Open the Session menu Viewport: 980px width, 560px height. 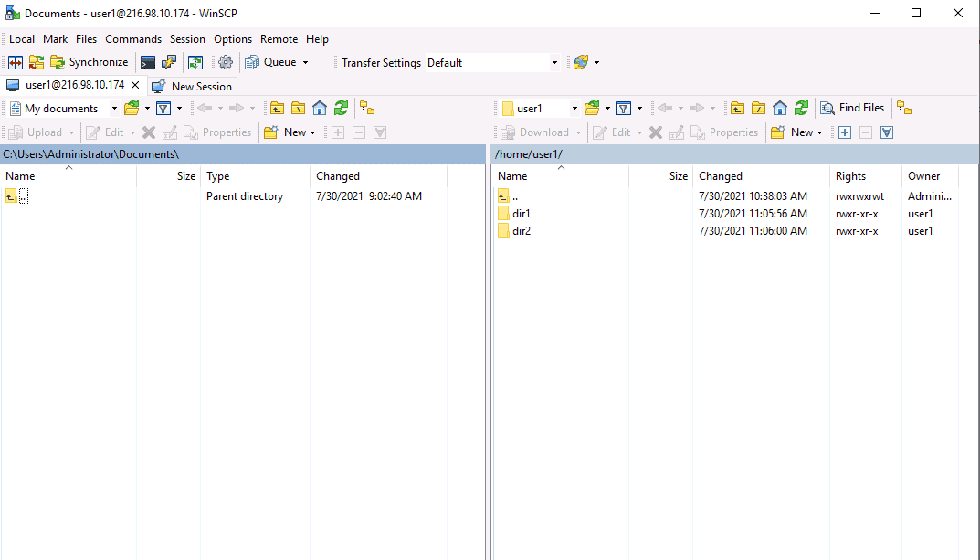pos(187,38)
